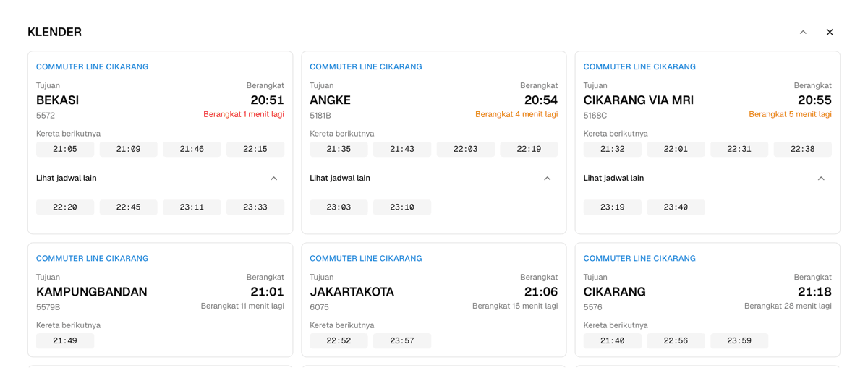Pick the 23:19 schedule chip
Image resolution: width=868 pixels, height=378 pixels.
613,207
